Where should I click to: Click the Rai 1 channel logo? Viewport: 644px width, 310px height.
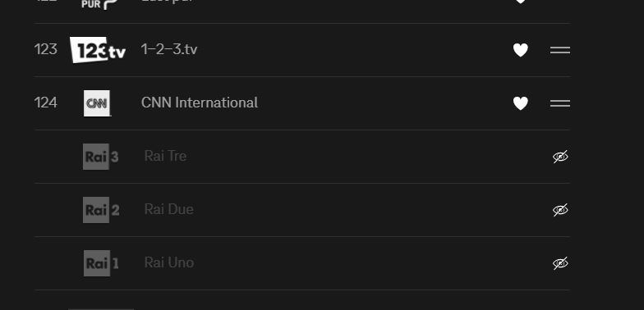101,263
